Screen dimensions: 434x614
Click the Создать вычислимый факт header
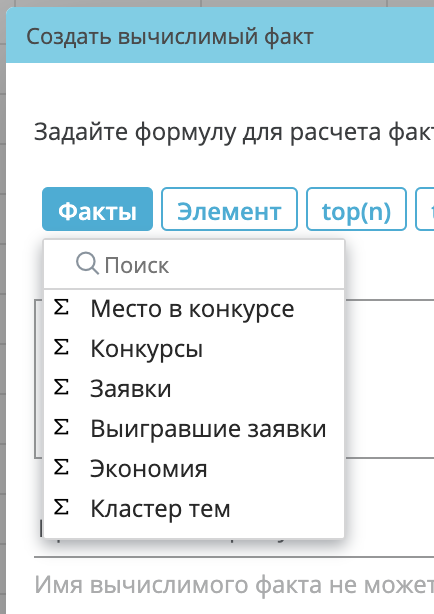point(170,37)
